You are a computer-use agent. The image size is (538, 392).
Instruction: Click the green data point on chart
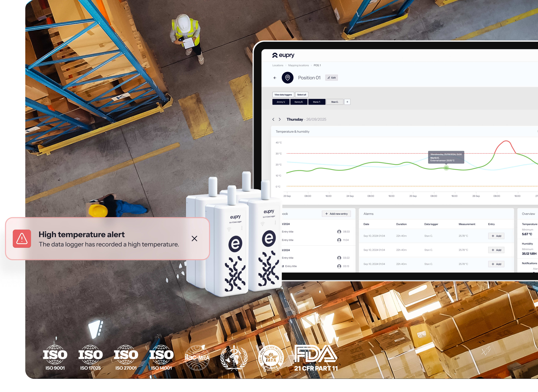click(x=446, y=168)
